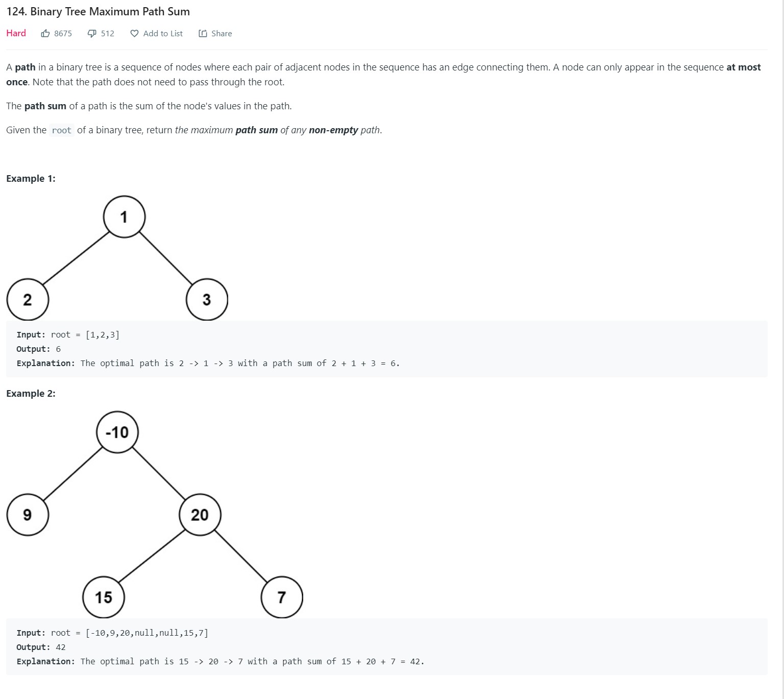Image resolution: width=784 pixels, height=699 pixels.
Task: Select node 3 in Example 1 tree
Action: tap(207, 300)
